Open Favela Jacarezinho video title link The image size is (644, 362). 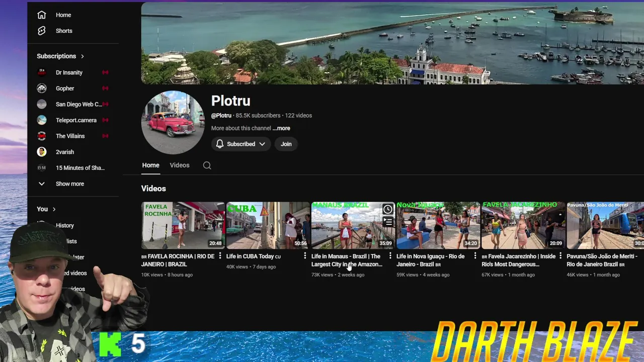[x=519, y=260]
